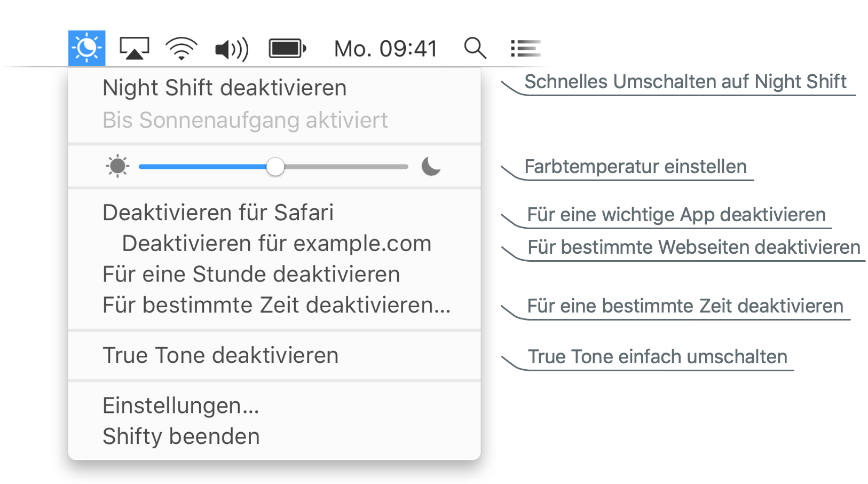The height and width of the screenshot is (484, 868).
Task: Click the gray slider track near moon
Action: click(374, 167)
